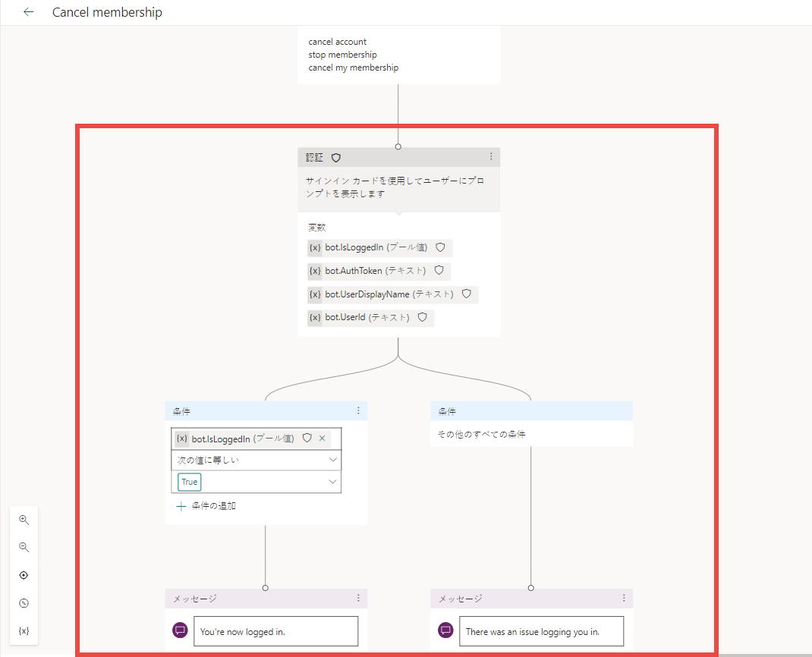The image size is (812, 657).
Task: Click the shield icon next to bot.UserDisplayName
Action: point(467,294)
